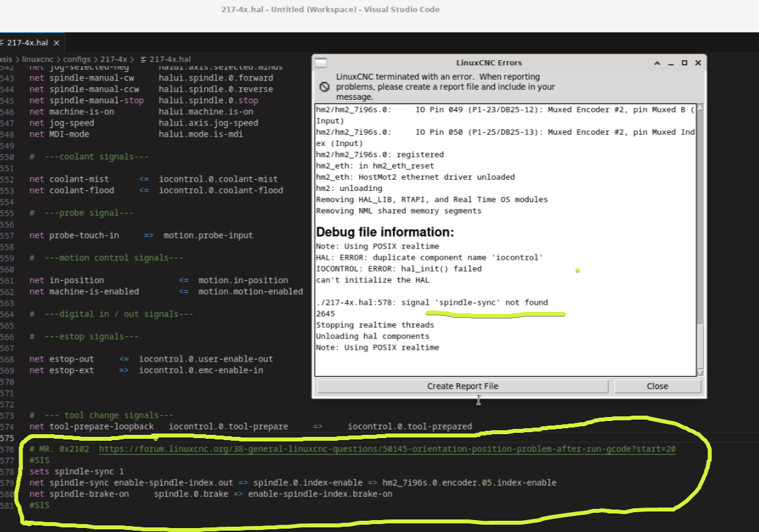Click the LinuxCNC Errors title bar
759x532 pixels.
click(x=489, y=63)
